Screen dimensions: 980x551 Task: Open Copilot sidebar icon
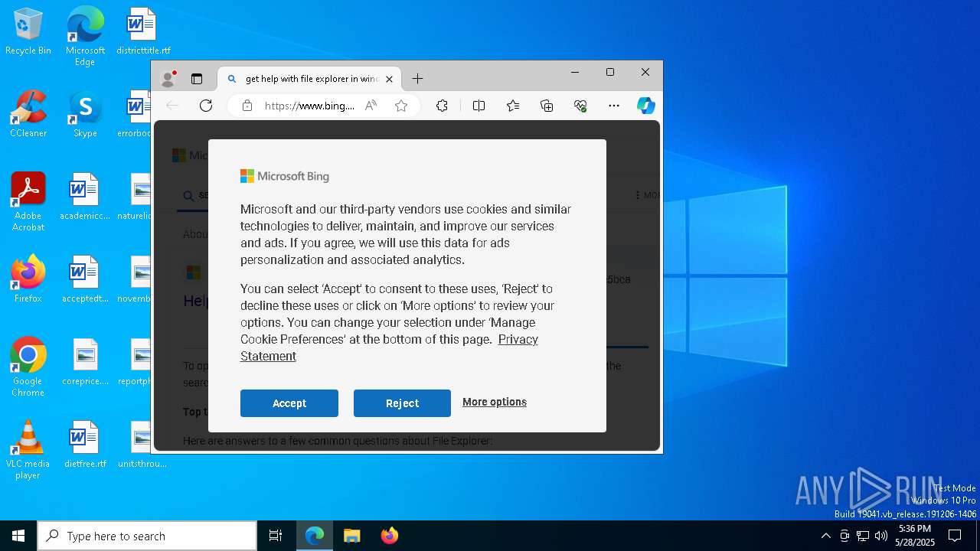[x=646, y=106]
